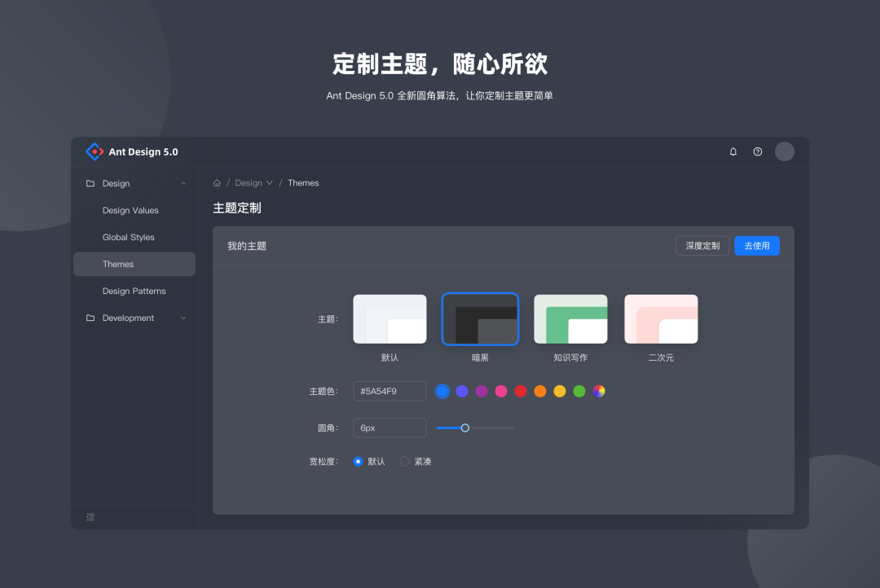Click the home icon in breadcrumb

(x=218, y=183)
